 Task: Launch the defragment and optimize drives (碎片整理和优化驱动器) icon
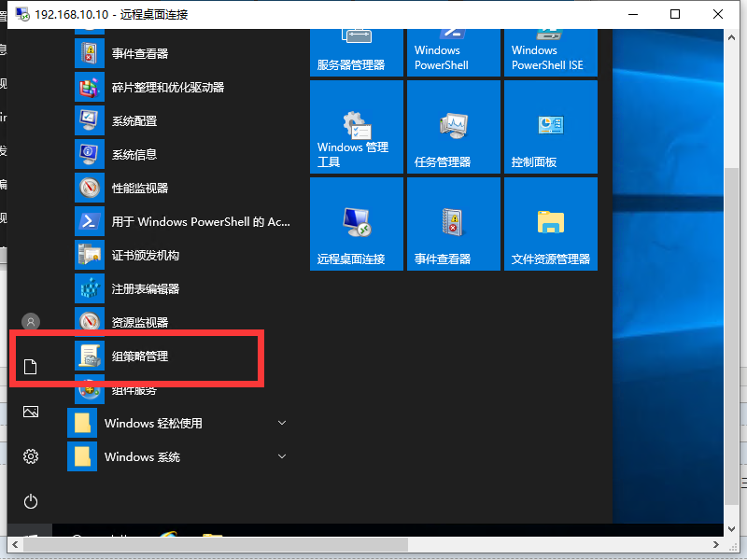pyautogui.click(x=90, y=87)
